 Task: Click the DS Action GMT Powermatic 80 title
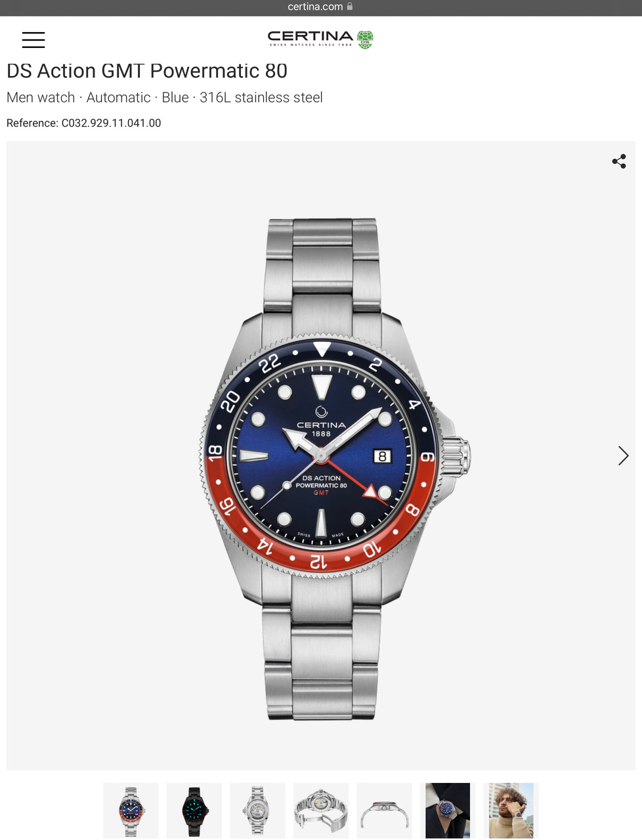[147, 71]
